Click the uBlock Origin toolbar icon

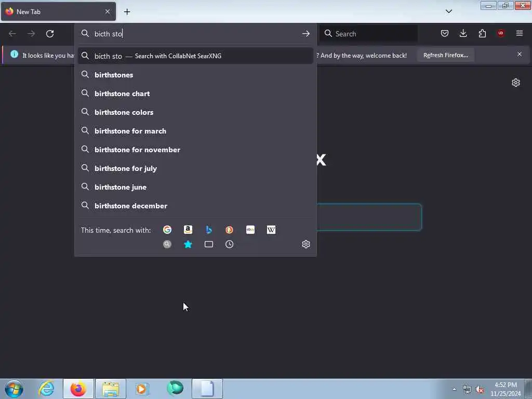[x=501, y=33]
